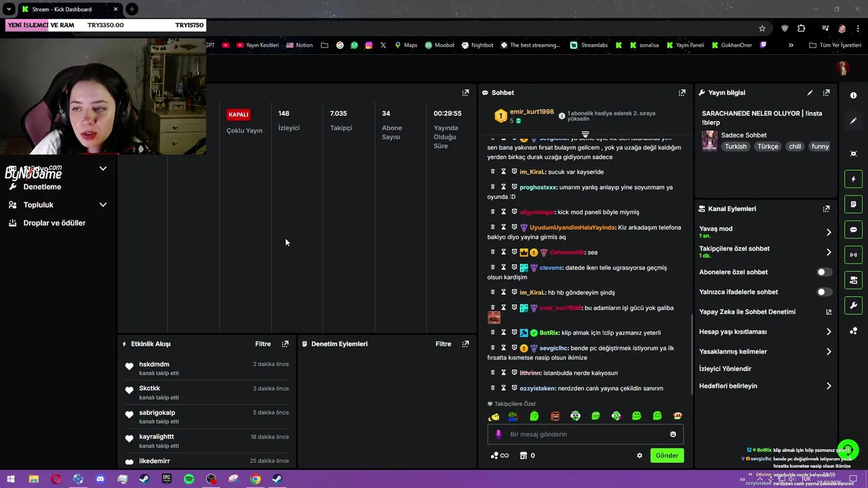
Task: Toggle the lightning bolt panel icon
Action: pyautogui.click(x=853, y=179)
